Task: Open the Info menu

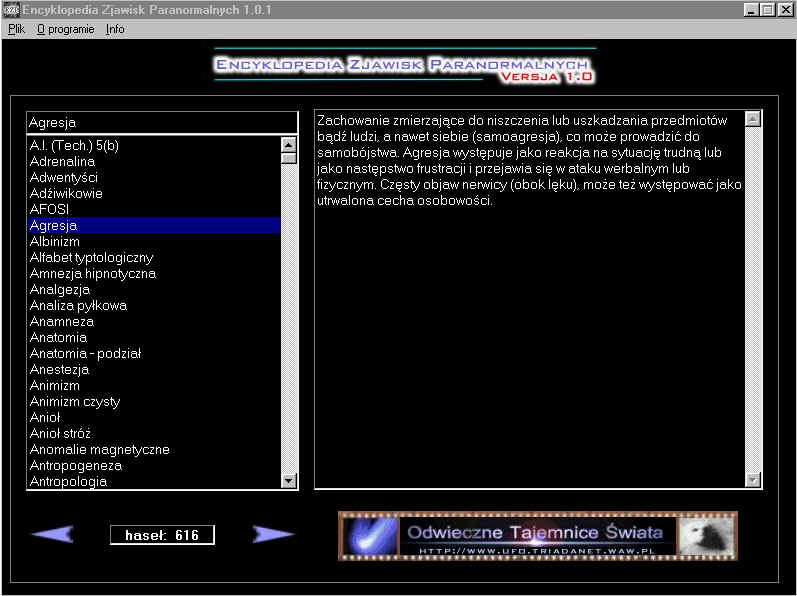Action: tap(115, 29)
